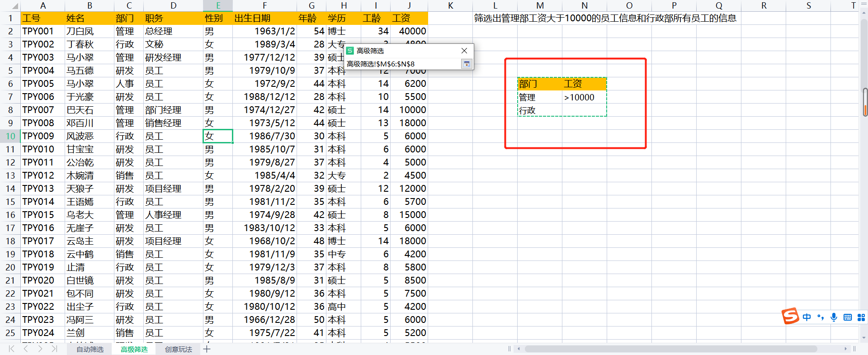
Task: Click the 总经理 job title cell
Action: tap(174, 31)
